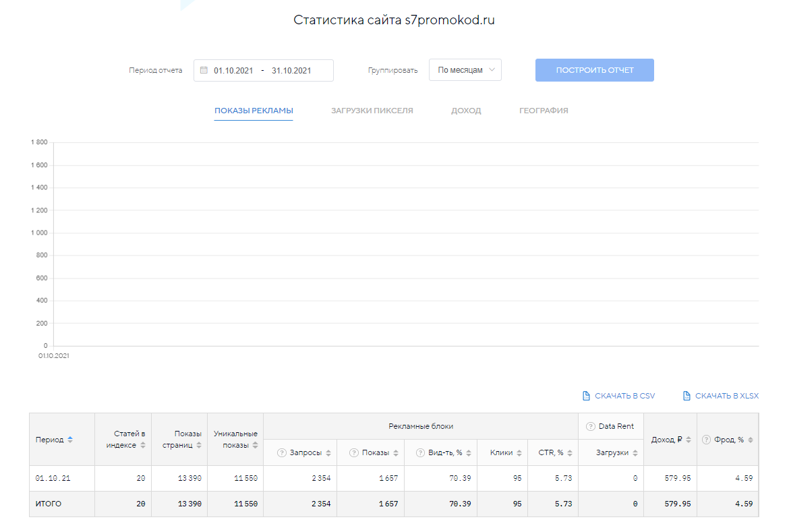Open help icon next to Запросы
Screen dimensions: 789x532
tap(282, 452)
